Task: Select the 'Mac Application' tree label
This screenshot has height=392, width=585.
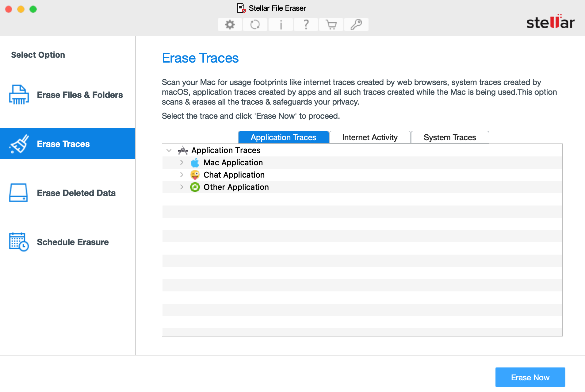Action: tap(233, 163)
